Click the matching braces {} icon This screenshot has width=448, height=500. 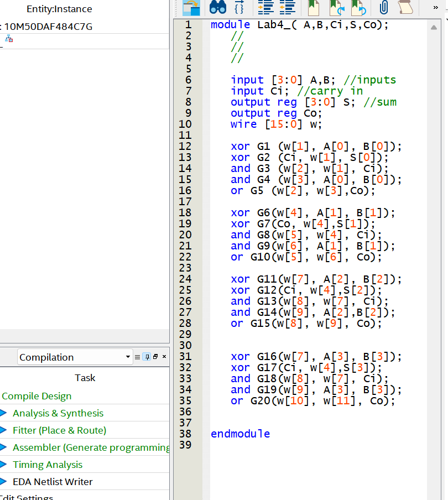click(x=238, y=8)
